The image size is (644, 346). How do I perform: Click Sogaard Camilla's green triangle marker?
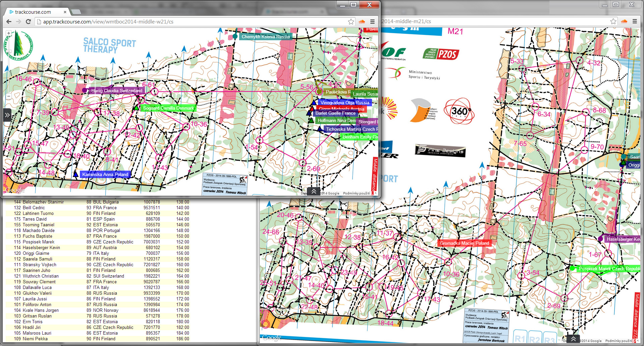pos(136,108)
